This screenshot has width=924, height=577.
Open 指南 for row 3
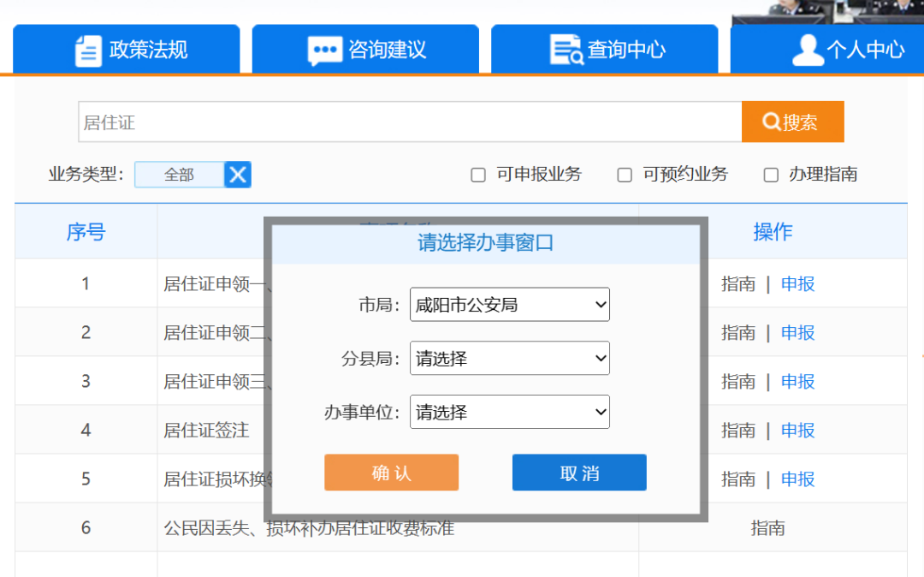(x=737, y=382)
